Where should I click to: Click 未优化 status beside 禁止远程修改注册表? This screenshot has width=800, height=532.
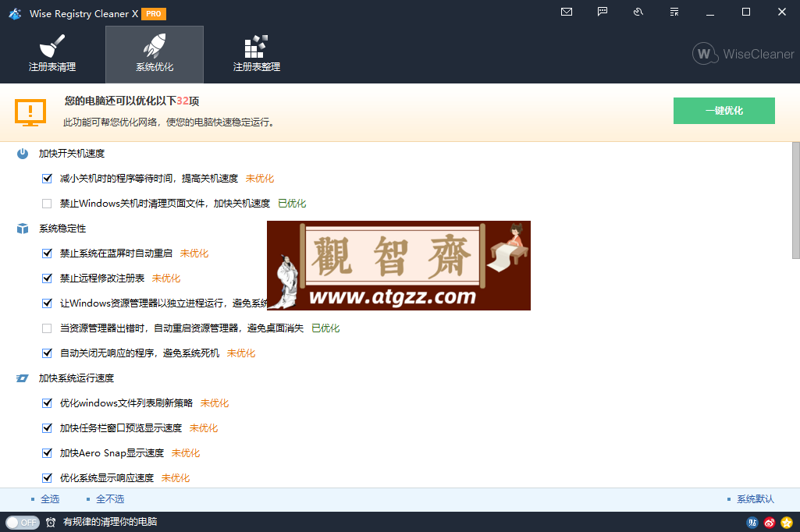click(166, 278)
